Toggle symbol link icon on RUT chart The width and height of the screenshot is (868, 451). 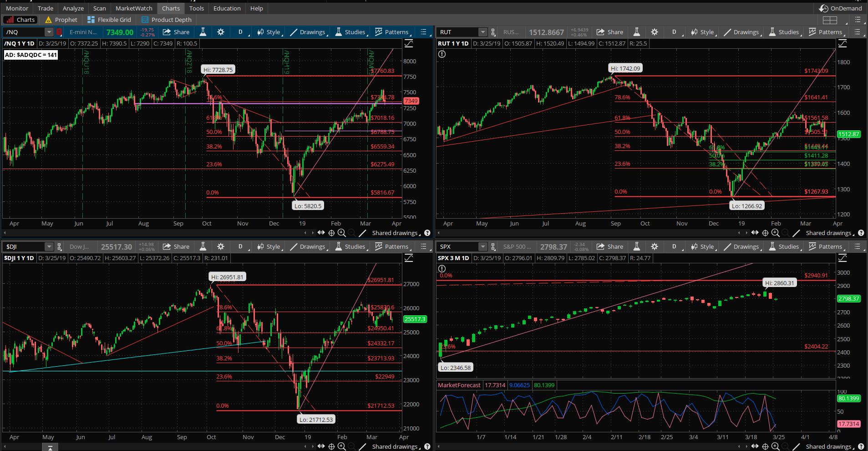click(493, 32)
